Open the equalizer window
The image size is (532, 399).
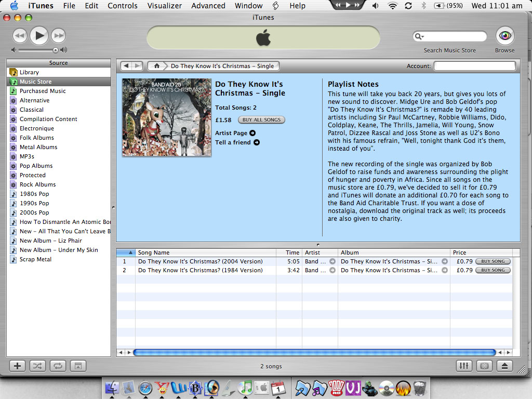[x=464, y=366]
